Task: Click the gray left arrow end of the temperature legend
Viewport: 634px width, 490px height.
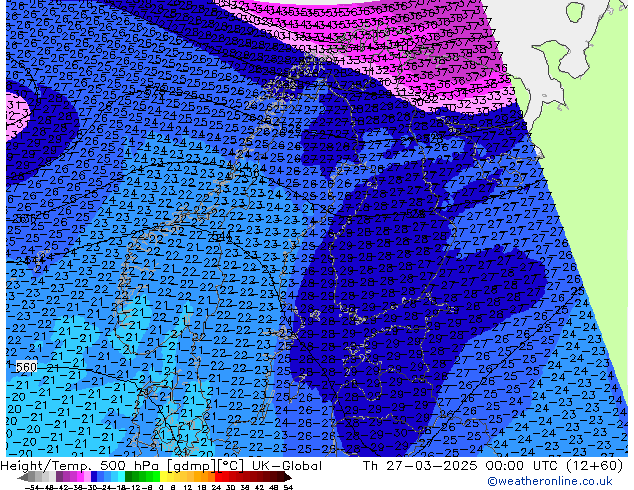Action: tap(23, 478)
